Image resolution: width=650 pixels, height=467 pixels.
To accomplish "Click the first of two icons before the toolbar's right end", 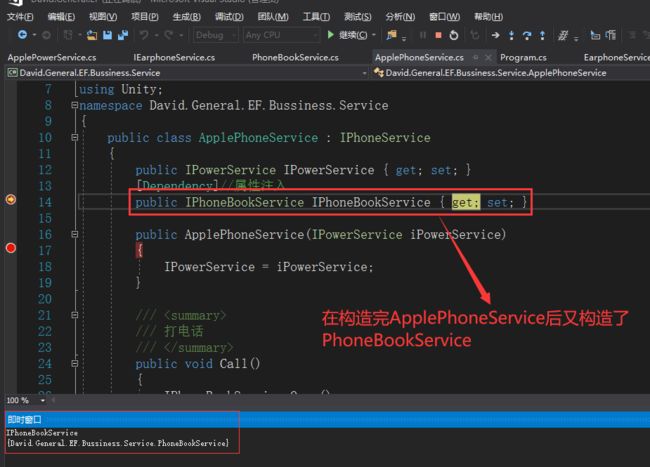I will pyautogui.click(x=595, y=35).
